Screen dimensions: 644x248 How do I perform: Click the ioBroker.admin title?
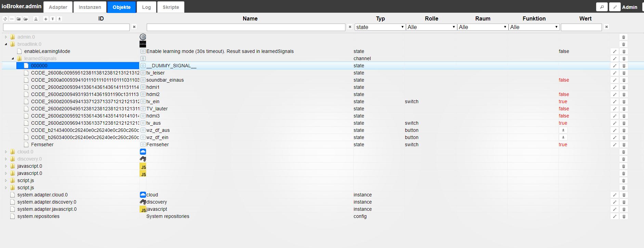[x=22, y=6]
